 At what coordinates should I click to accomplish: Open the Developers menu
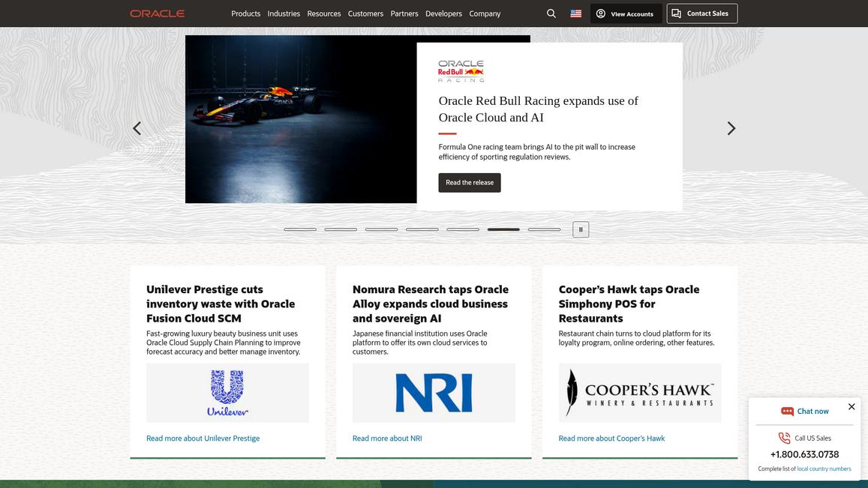click(x=443, y=13)
